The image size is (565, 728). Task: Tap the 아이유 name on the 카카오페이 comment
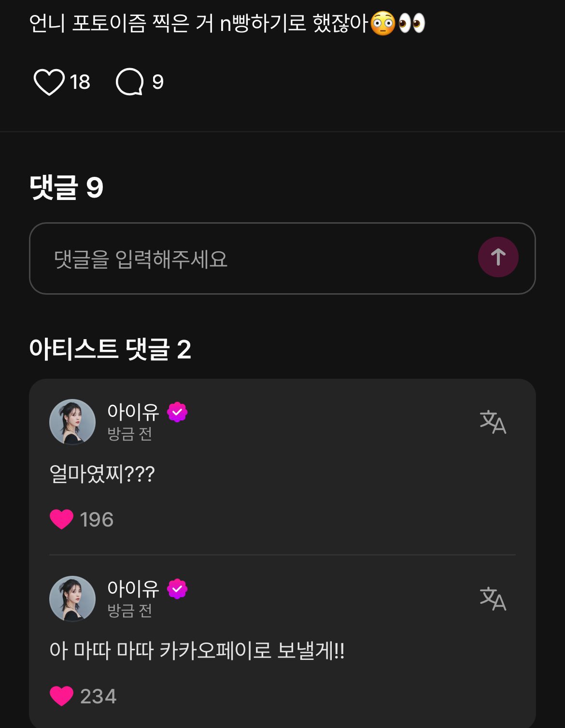[133, 589]
